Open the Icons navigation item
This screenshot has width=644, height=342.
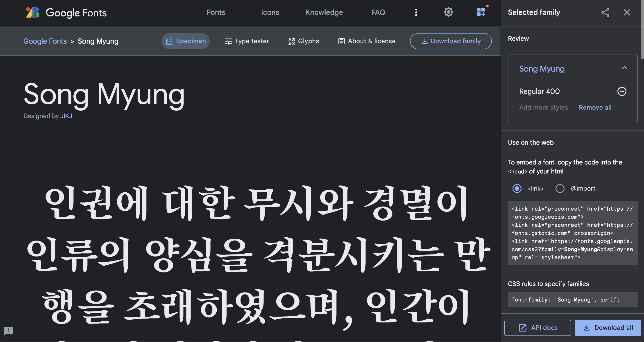tap(270, 13)
